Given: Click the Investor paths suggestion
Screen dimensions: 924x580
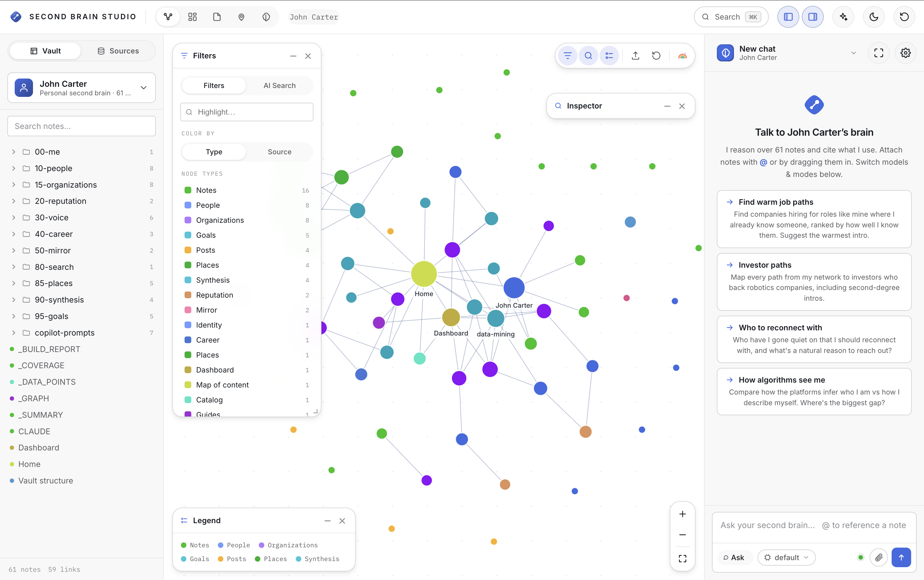Looking at the screenshot, I should pyautogui.click(x=814, y=282).
